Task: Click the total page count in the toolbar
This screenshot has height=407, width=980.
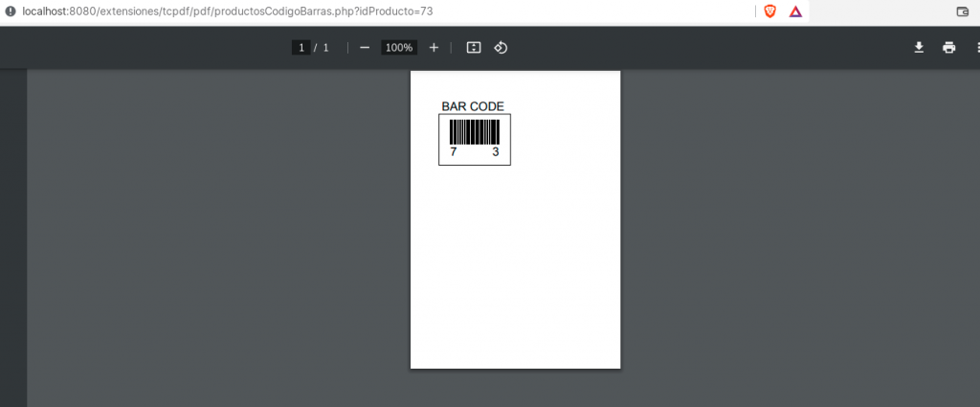Action: point(325,48)
